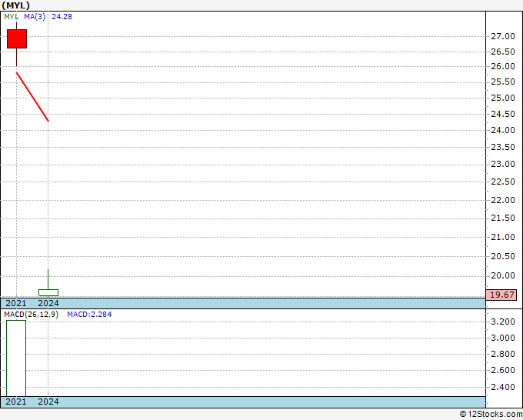This screenshot has width=523, height=420.
Task: Click the 25.00 price axis label
Action: tap(503, 98)
